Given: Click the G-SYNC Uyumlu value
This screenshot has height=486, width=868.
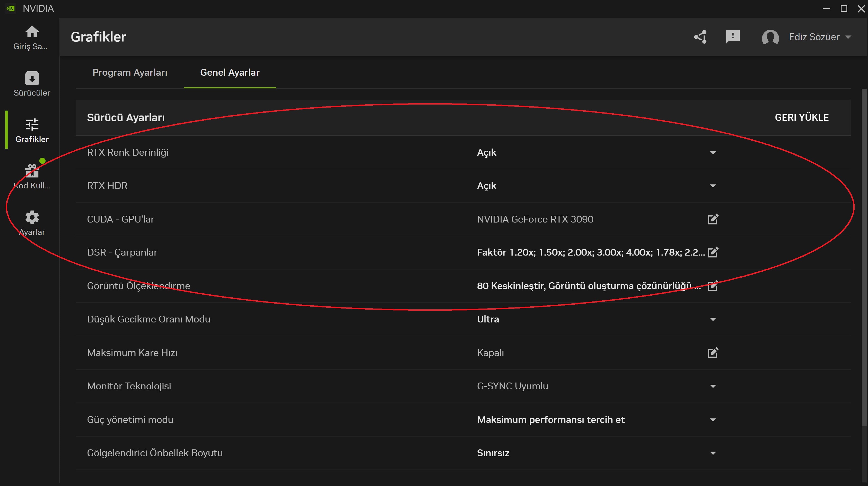Looking at the screenshot, I should coord(513,386).
